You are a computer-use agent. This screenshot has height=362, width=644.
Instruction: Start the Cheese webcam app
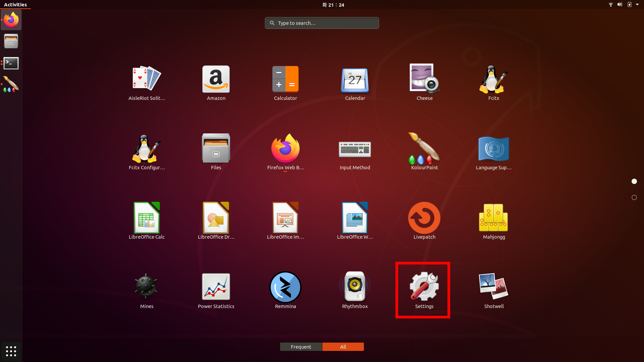click(x=424, y=79)
